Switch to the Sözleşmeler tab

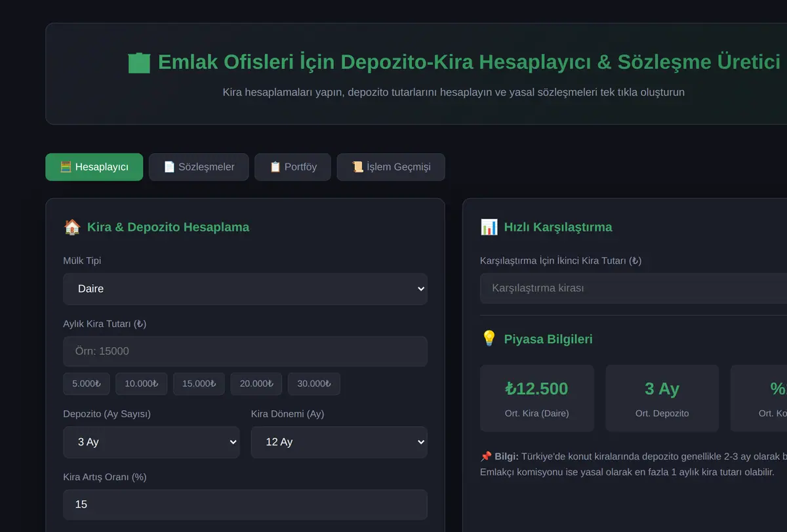(199, 167)
